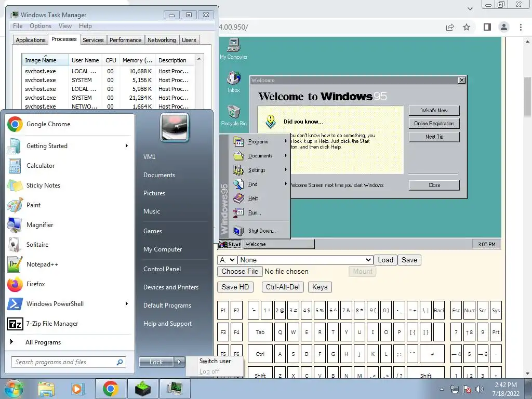The height and width of the screenshot is (399, 532).
Task: Open Chrome three-dot menu
Action: point(521,27)
